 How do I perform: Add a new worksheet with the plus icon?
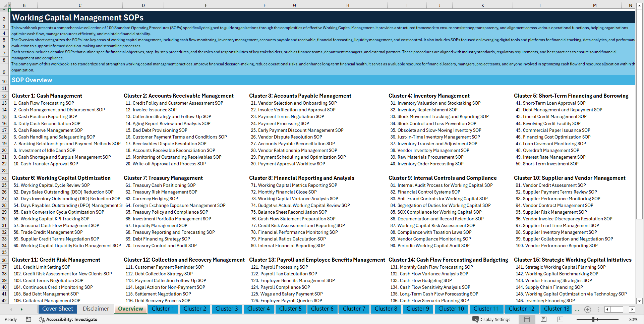(x=587, y=309)
